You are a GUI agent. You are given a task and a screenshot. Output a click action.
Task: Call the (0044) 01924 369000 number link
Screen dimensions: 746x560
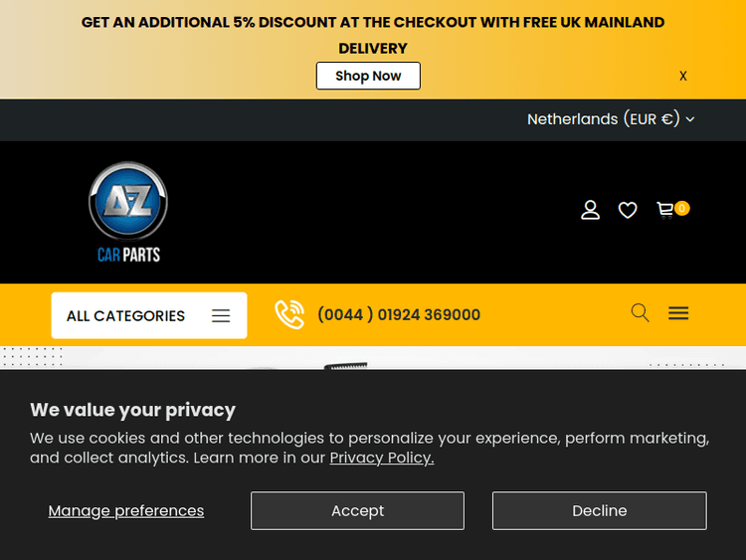tap(398, 314)
